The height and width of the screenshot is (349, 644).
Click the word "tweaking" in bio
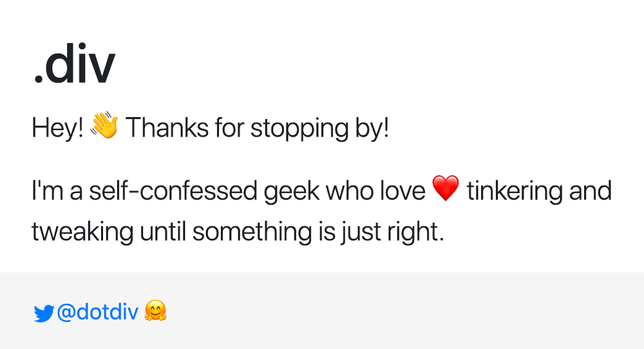83,231
